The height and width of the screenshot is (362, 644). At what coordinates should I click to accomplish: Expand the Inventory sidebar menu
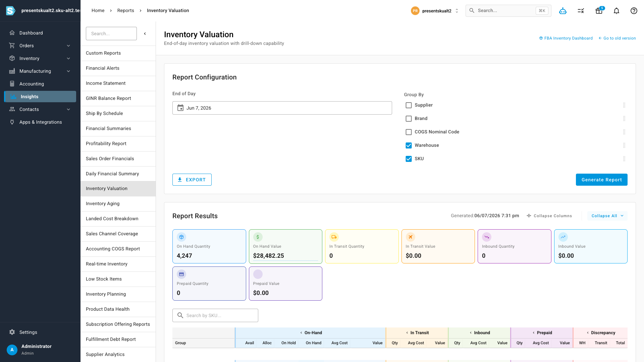click(x=40, y=58)
